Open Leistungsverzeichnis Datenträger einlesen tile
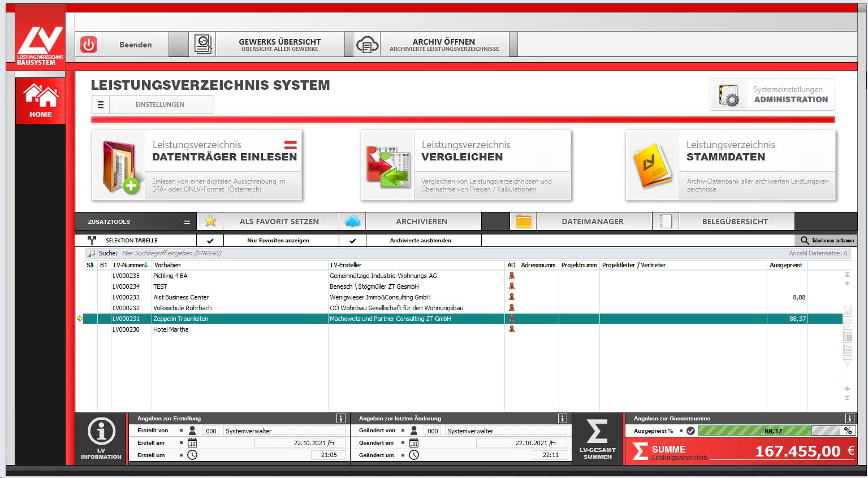Viewport: 868px width, 478px height. (x=197, y=166)
